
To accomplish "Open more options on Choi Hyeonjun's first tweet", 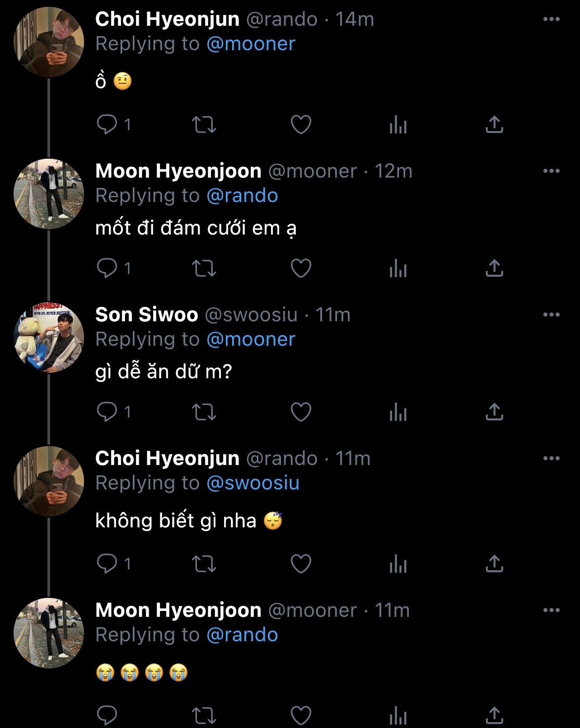I will click(551, 19).
